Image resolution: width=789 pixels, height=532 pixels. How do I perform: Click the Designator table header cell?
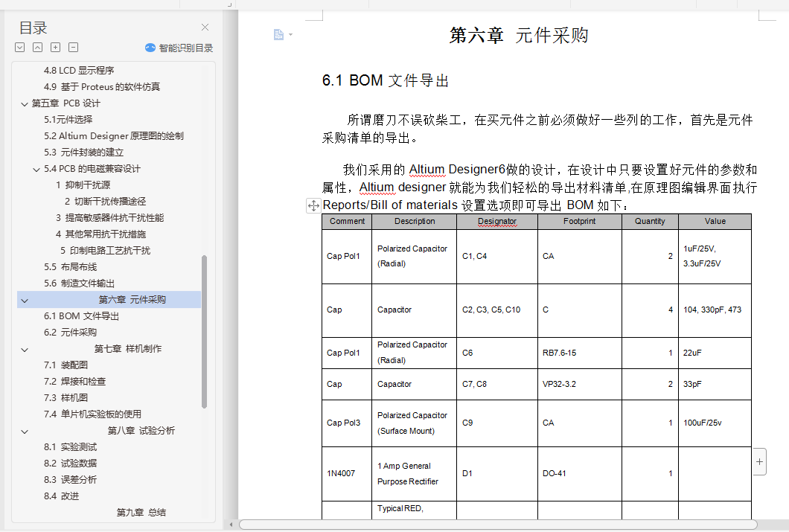(x=497, y=221)
